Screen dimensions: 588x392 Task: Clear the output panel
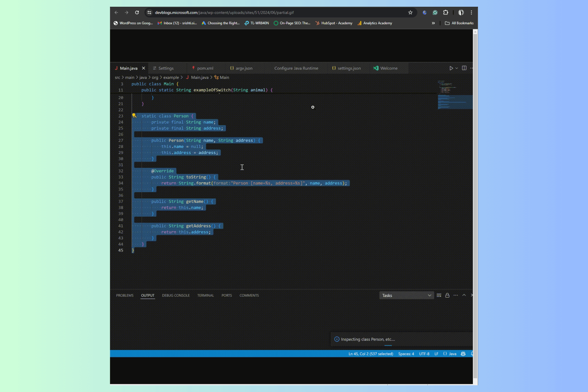point(439,295)
